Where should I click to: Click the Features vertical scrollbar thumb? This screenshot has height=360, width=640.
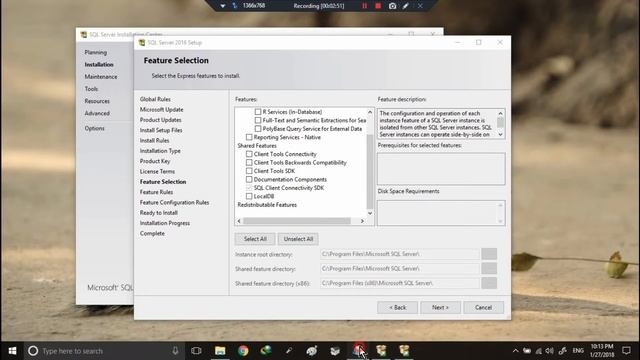pyautogui.click(x=370, y=171)
